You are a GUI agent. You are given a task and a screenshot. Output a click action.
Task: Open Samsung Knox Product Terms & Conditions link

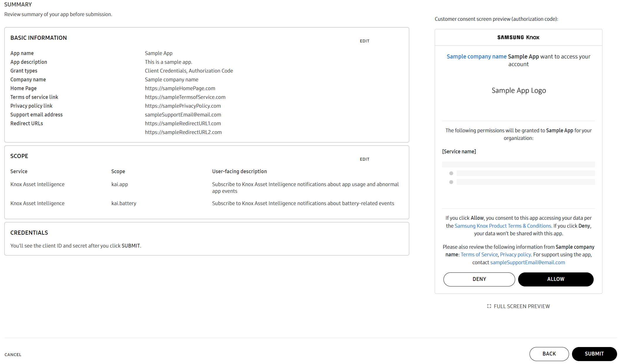point(503,226)
